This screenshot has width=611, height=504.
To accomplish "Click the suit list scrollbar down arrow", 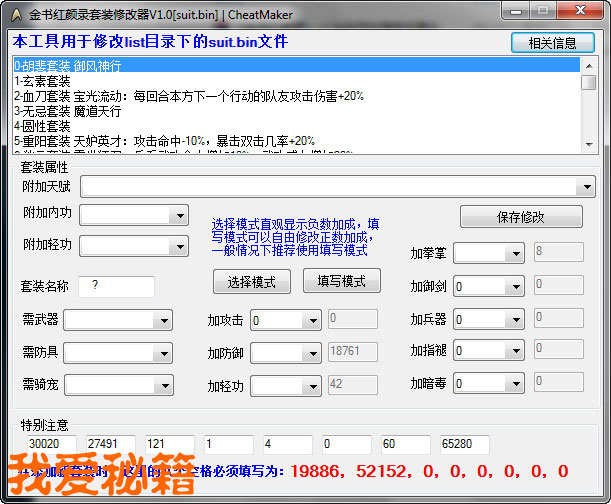I will (x=589, y=148).
